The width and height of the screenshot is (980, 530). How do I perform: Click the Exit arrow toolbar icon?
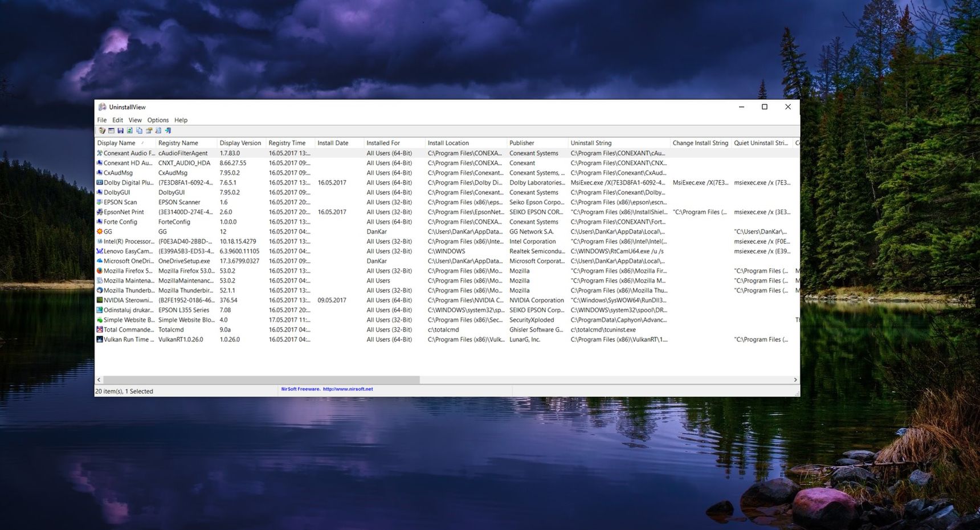168,131
